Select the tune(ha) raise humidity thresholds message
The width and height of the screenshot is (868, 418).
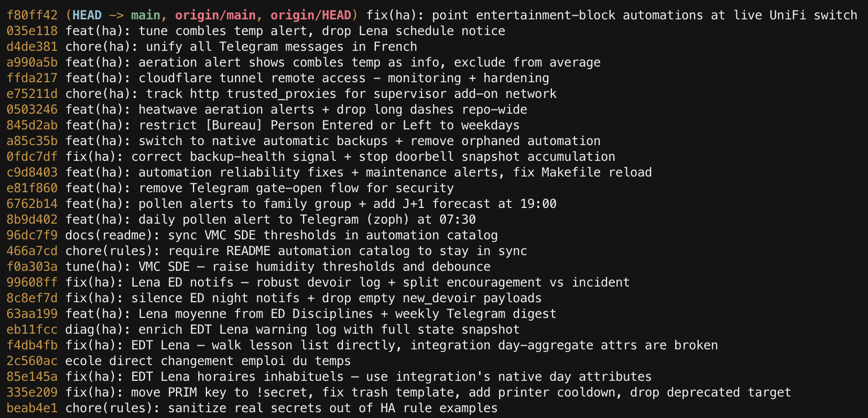(x=278, y=267)
